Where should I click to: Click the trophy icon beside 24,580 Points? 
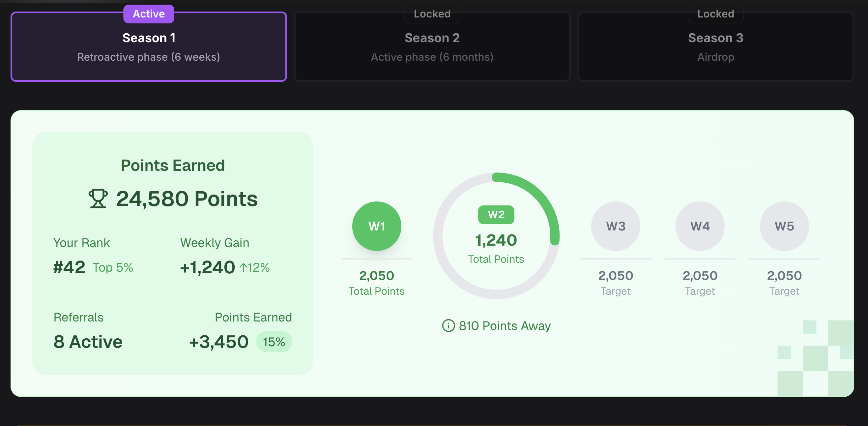[x=98, y=198]
